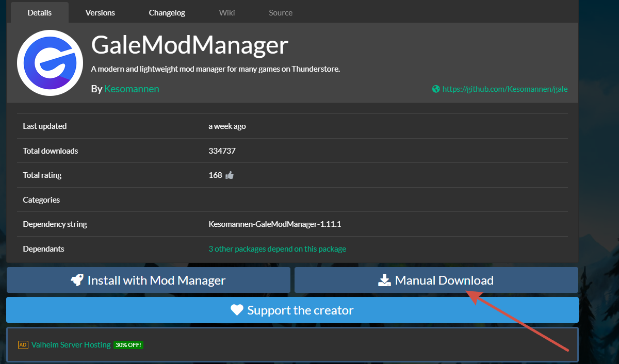The image size is (619, 364).
Task: Click the AD badge icon
Action: pos(23,344)
